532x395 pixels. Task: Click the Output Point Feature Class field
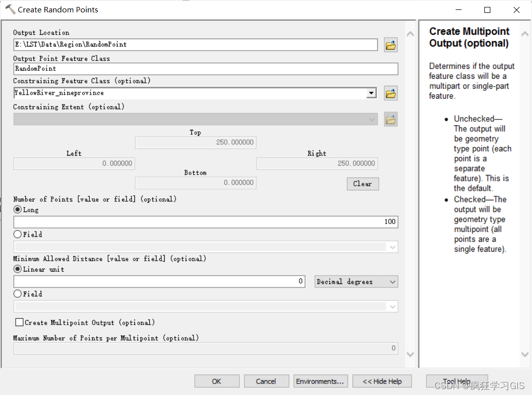point(206,69)
